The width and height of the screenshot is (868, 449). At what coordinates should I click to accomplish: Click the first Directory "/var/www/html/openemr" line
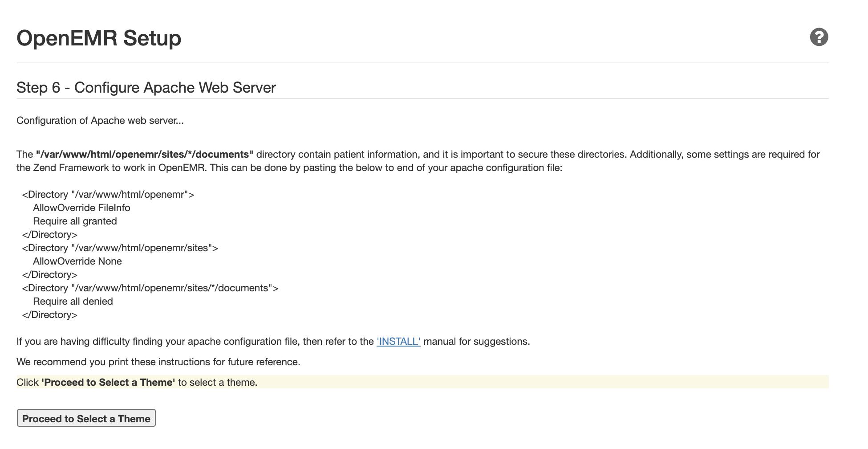pyautogui.click(x=108, y=195)
